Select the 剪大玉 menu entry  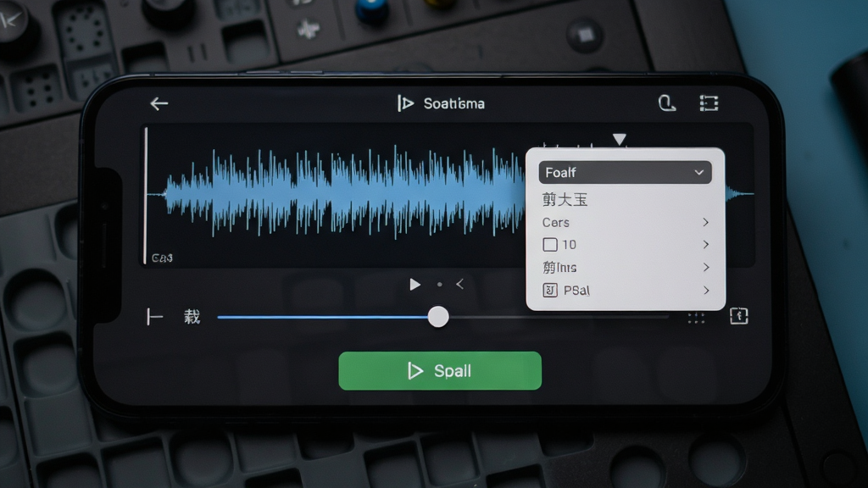(x=565, y=199)
